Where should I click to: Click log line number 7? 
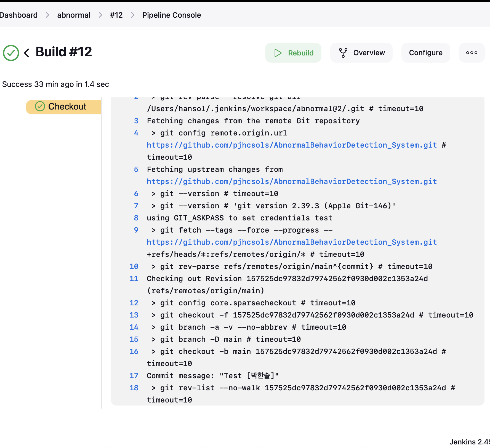pyautogui.click(x=136, y=206)
